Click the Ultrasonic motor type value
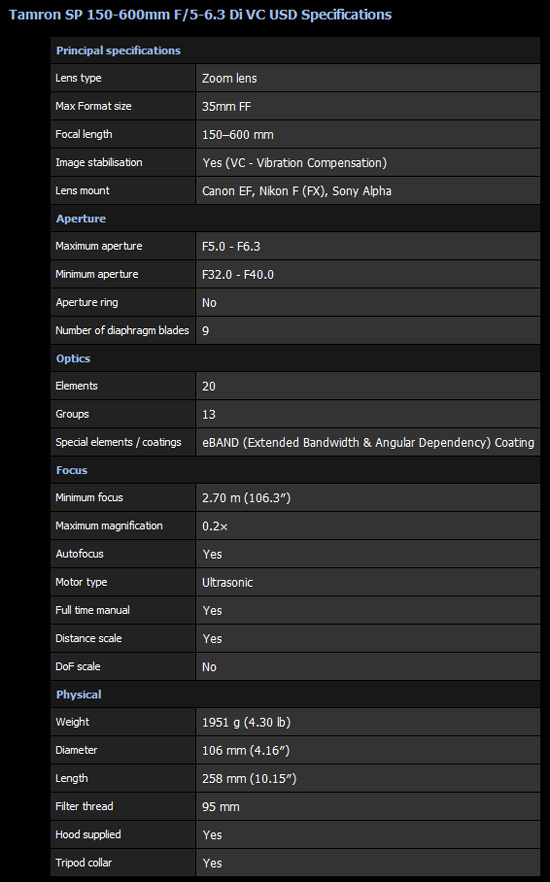 click(x=227, y=583)
